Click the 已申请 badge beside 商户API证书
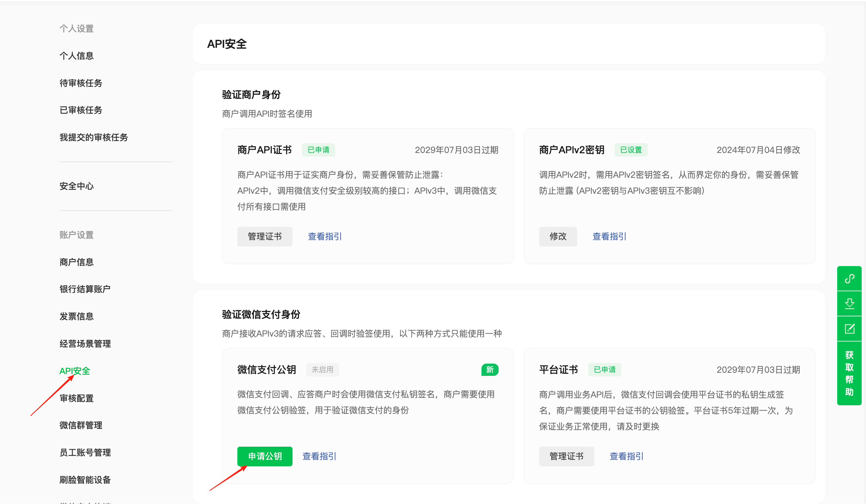The height and width of the screenshot is (504, 866). [x=318, y=150]
